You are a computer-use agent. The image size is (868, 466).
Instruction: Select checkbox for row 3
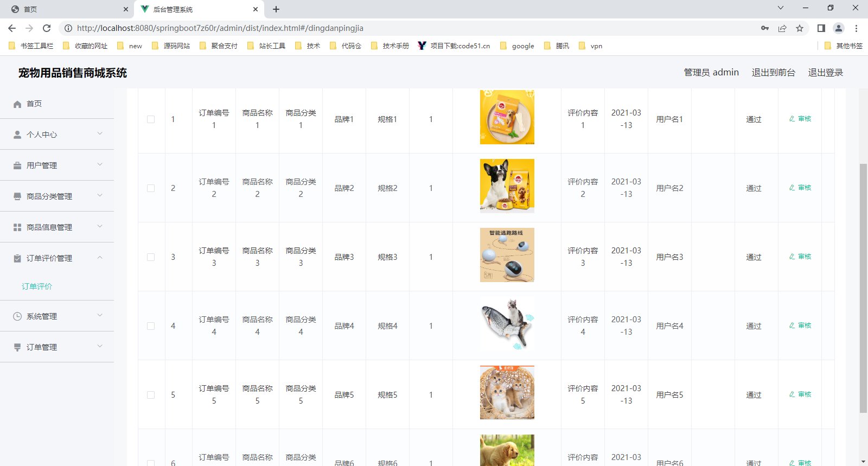click(151, 257)
